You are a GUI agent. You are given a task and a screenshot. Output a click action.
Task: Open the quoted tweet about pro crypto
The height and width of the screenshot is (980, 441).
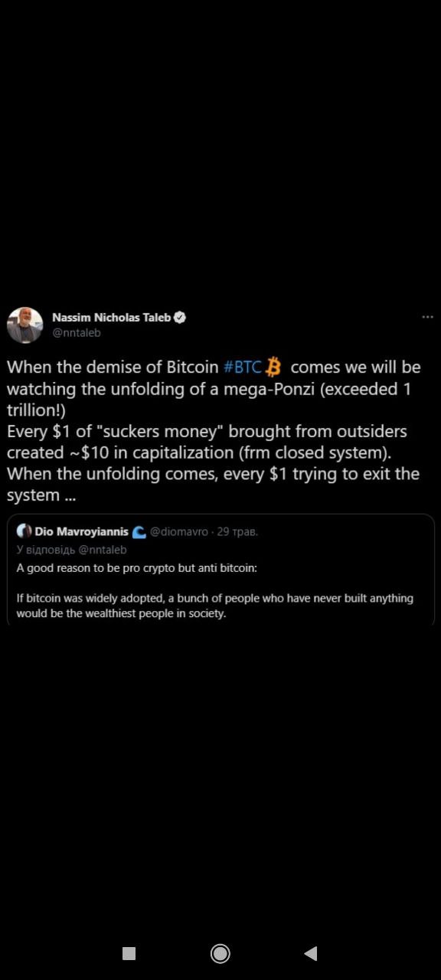[x=220, y=570]
